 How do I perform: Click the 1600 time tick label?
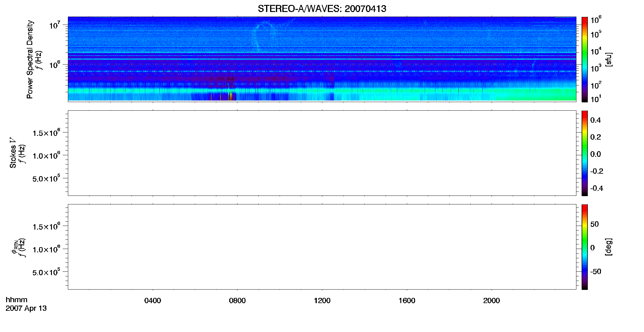[x=407, y=300]
